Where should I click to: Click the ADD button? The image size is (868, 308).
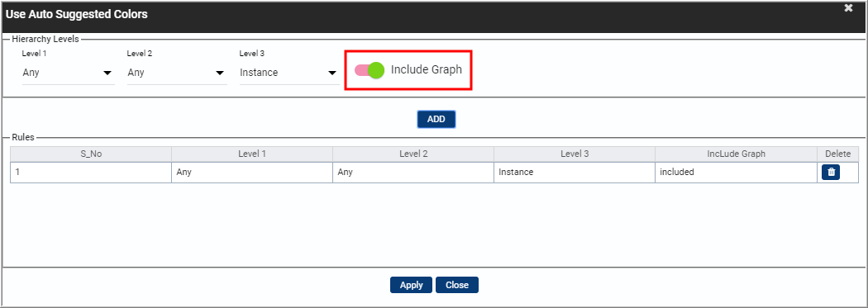436,119
